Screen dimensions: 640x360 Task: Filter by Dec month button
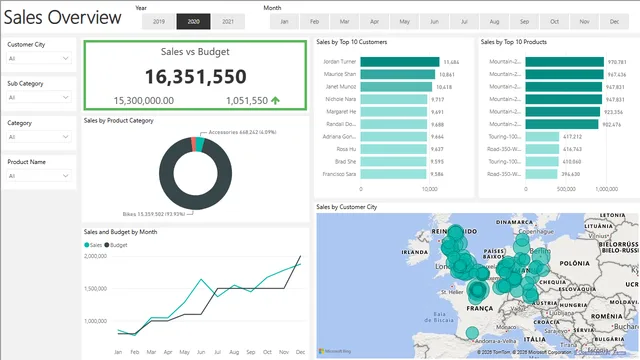(614, 22)
